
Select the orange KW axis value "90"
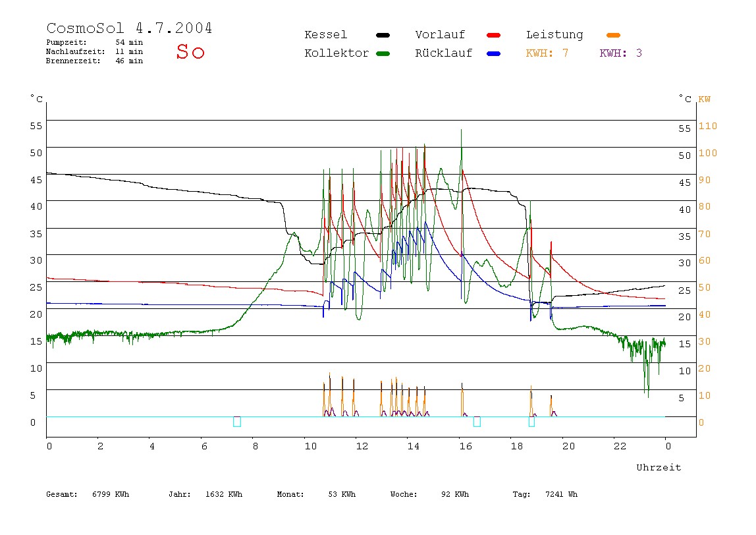705,180
